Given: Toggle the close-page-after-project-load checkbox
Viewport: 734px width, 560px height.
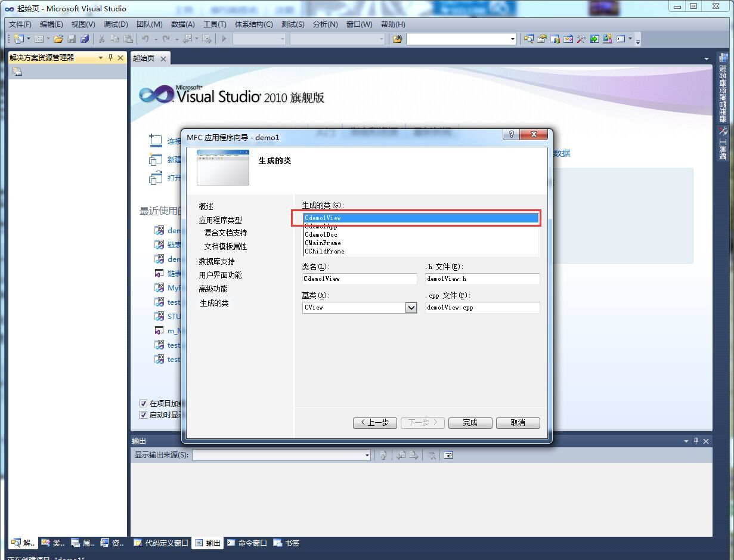Looking at the screenshot, I should click(143, 403).
